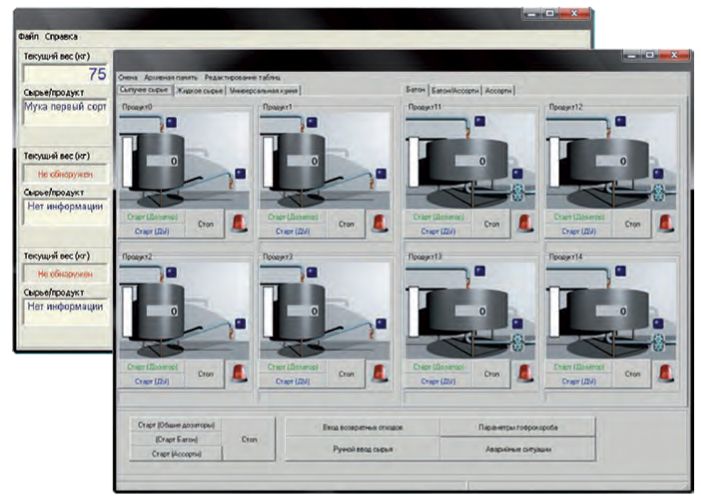The width and height of the screenshot is (701, 500).
Task: Click the cyan valve icon in Продукт13
Action: click(518, 343)
